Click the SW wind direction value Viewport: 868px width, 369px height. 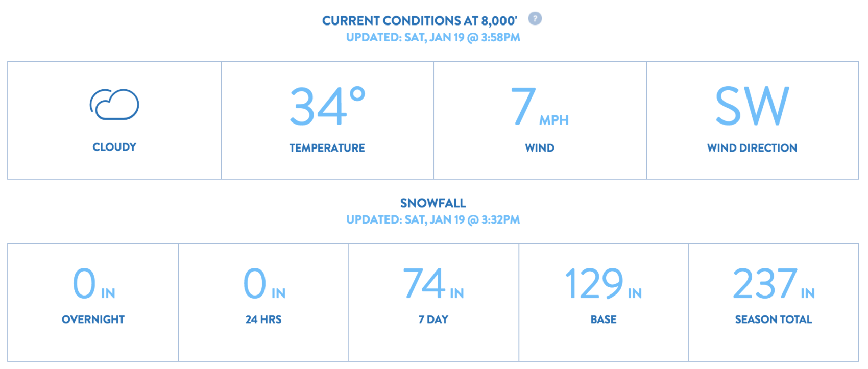[752, 106]
